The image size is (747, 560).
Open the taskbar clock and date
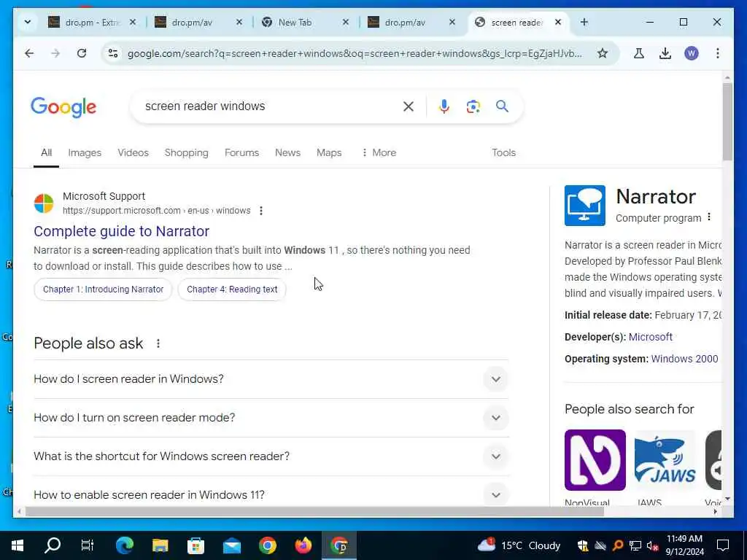(x=684, y=545)
